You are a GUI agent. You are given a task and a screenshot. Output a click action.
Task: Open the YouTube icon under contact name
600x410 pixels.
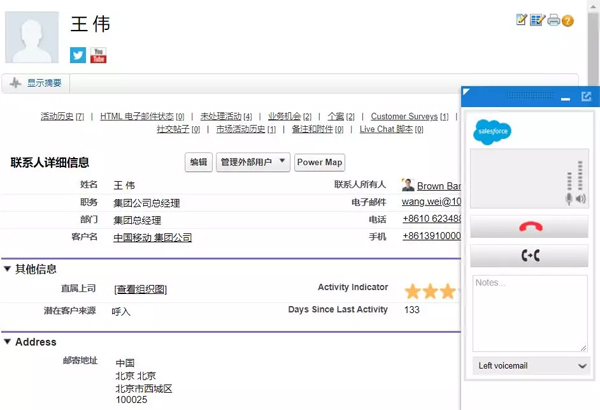(99, 56)
